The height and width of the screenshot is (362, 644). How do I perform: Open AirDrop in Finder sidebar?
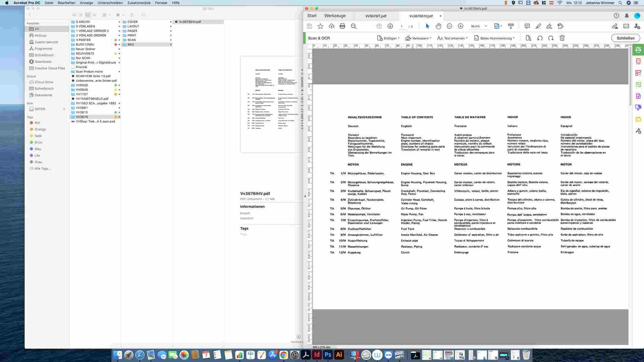pyautogui.click(x=40, y=36)
